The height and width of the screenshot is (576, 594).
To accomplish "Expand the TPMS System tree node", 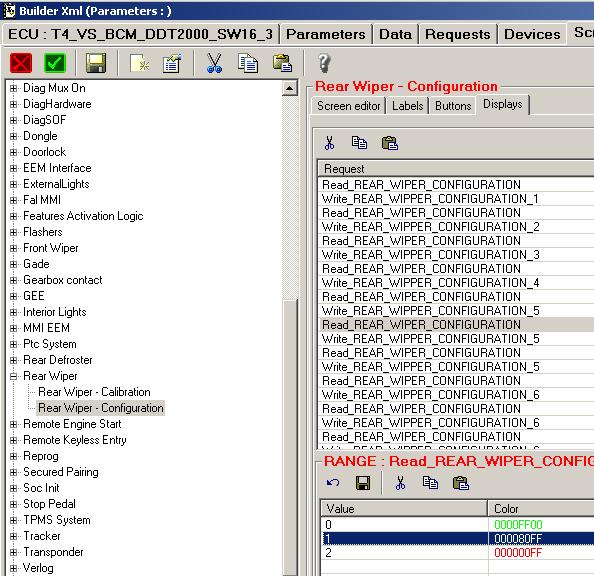I will coord(14,520).
